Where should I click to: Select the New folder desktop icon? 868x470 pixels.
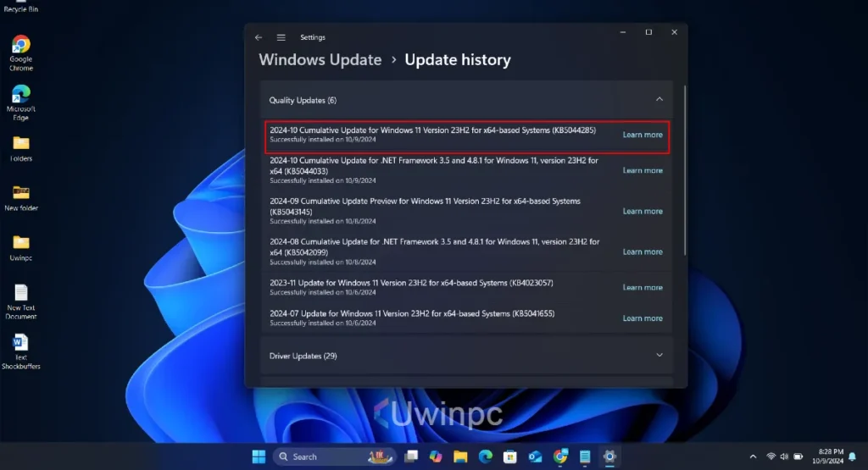(21, 198)
